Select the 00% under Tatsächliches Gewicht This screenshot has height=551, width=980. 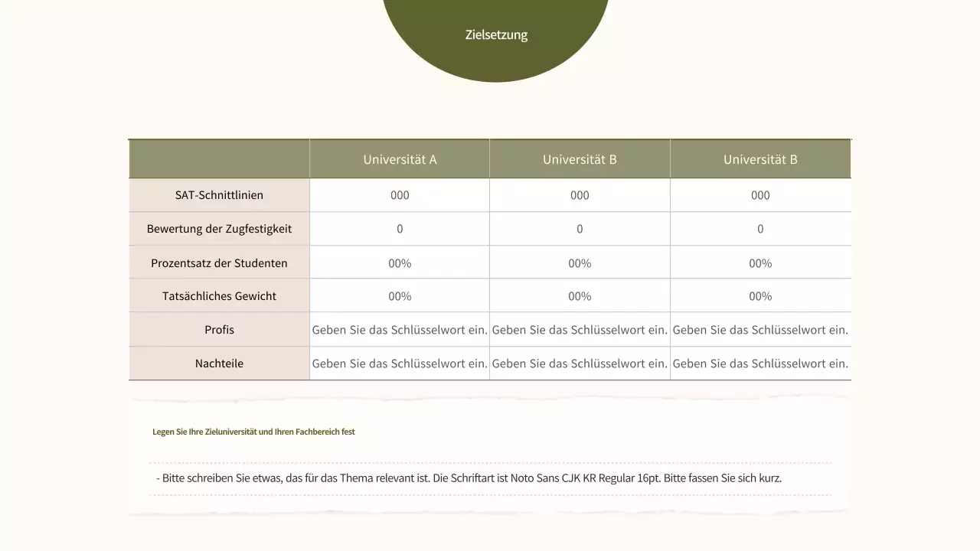coord(400,295)
